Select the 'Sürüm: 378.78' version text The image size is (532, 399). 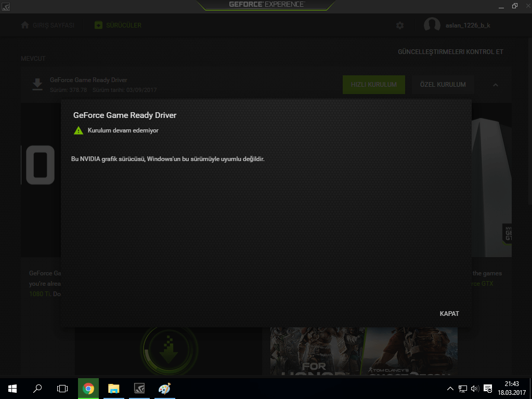(68, 90)
